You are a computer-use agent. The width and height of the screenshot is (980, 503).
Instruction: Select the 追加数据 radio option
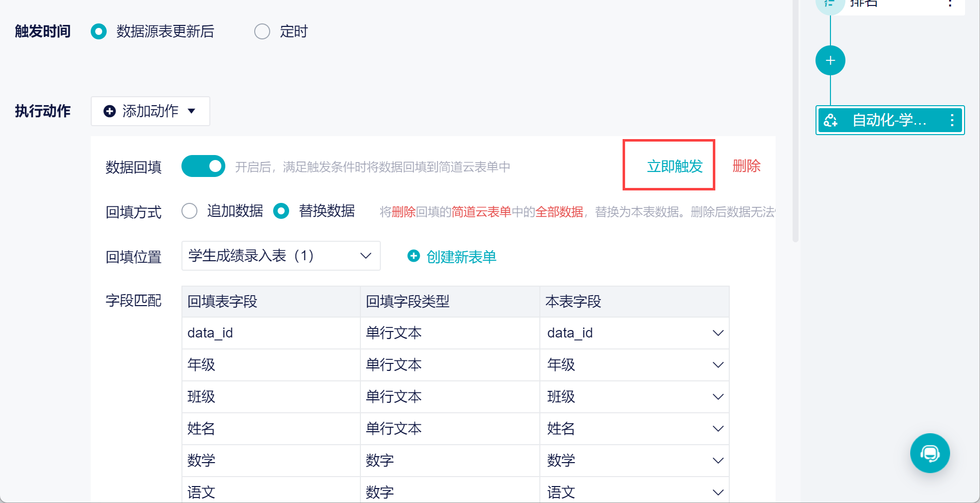[x=189, y=211]
